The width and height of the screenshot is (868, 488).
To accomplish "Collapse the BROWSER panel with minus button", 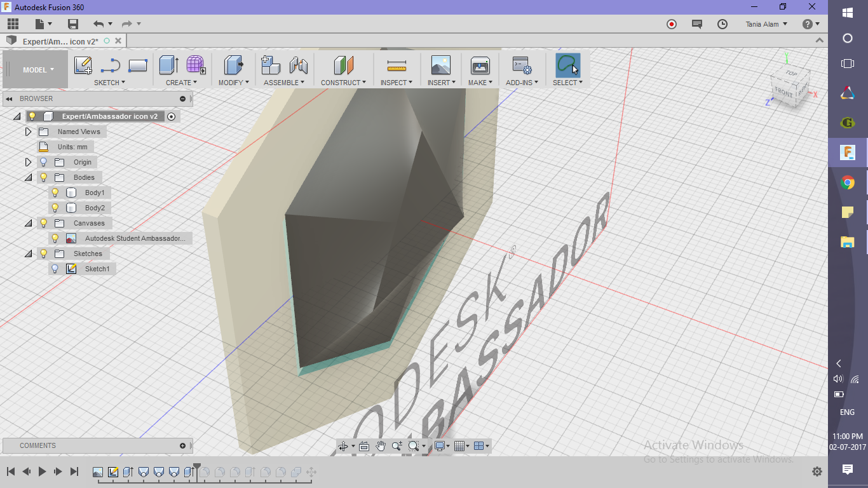I will [x=182, y=98].
